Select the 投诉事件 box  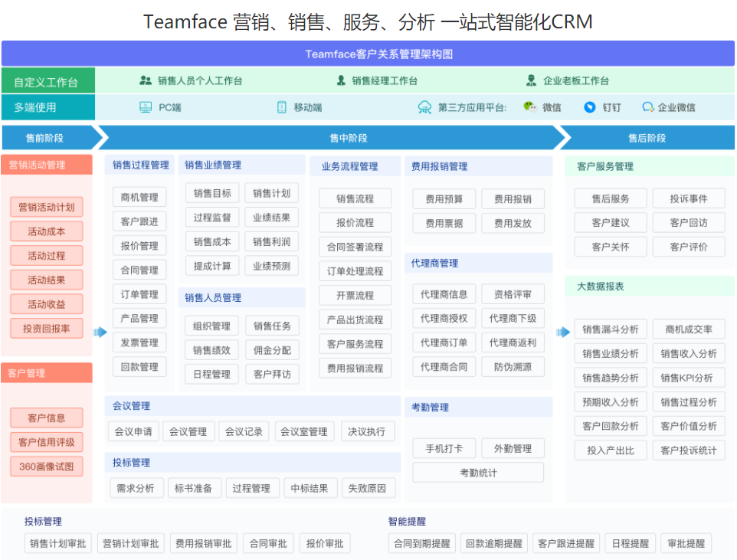(x=689, y=199)
